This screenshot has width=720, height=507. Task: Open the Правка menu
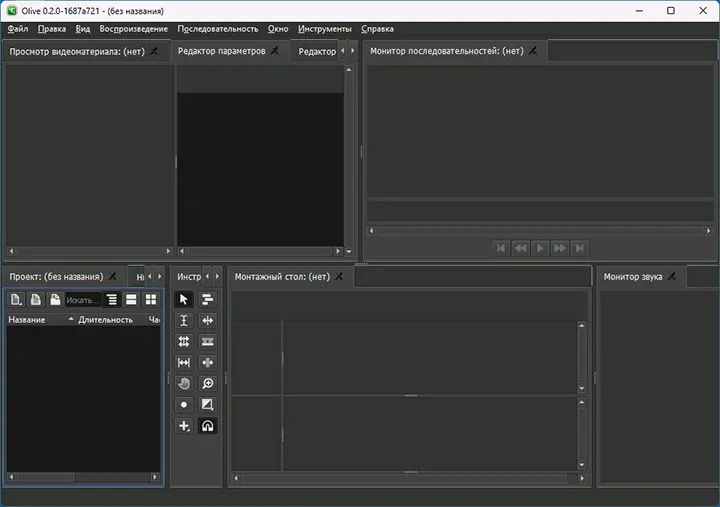(x=52, y=29)
